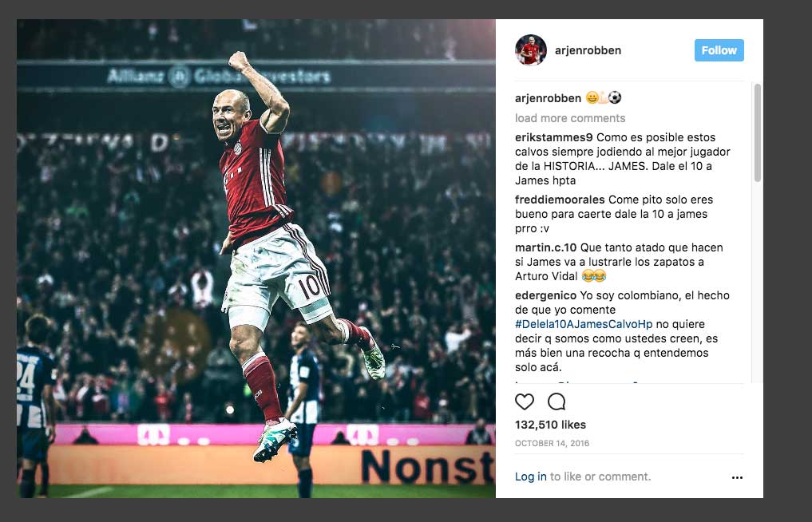Open the three-dot more options menu
The image size is (812, 522).
737,477
